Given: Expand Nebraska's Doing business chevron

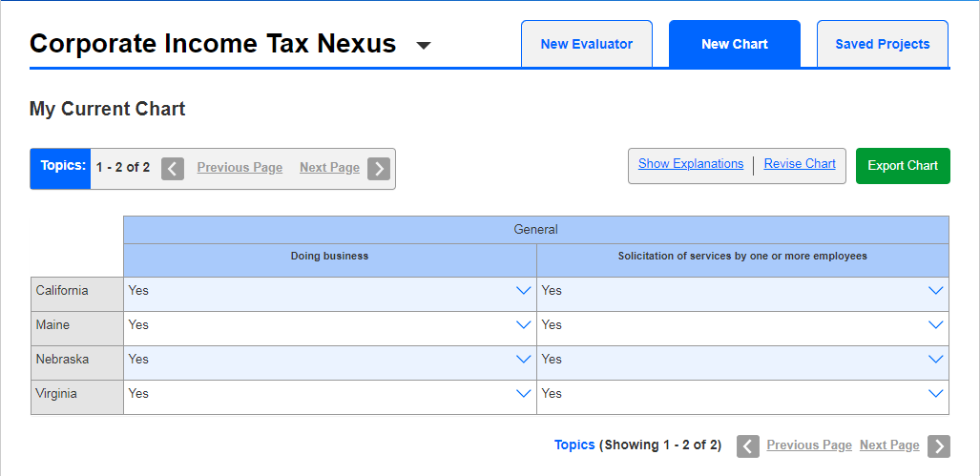Looking at the screenshot, I should click(523, 360).
